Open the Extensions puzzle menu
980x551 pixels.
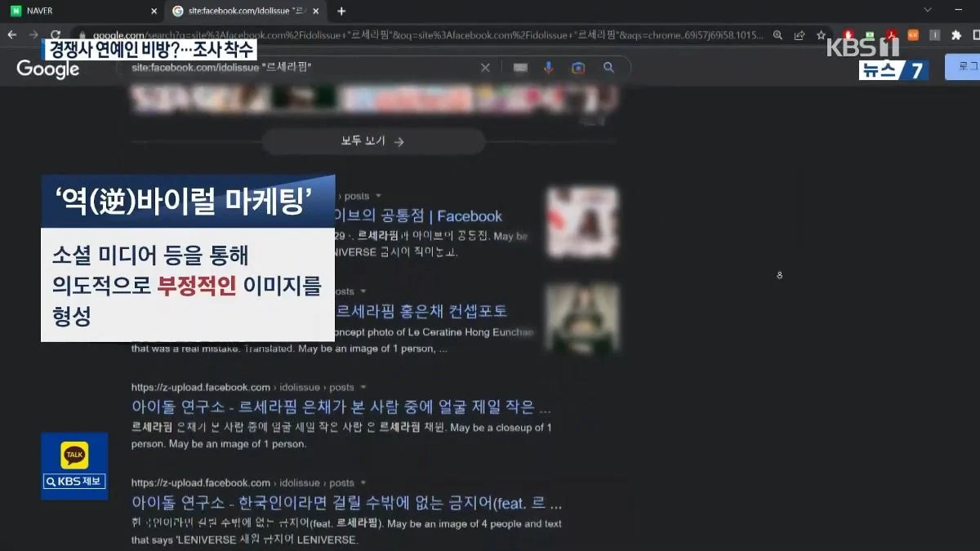click(x=956, y=35)
